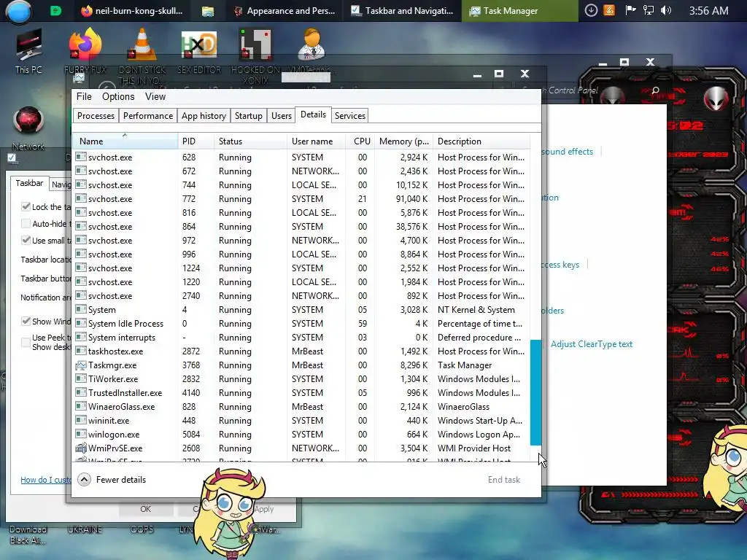Select the winlogon.exe process row

click(x=301, y=435)
